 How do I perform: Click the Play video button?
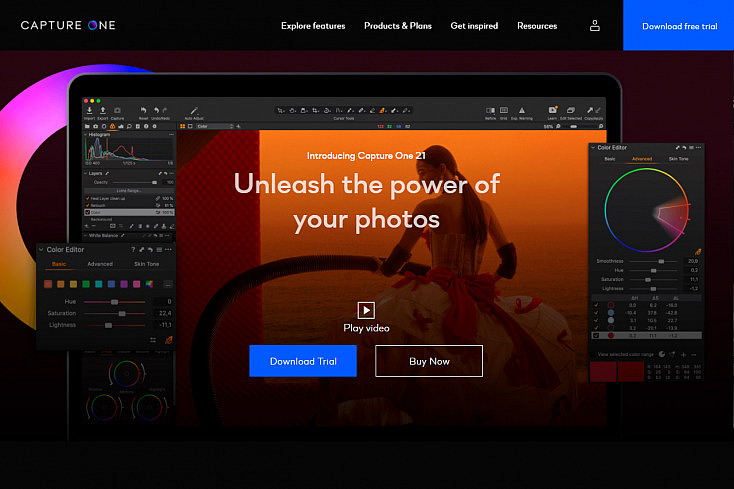tap(366, 318)
